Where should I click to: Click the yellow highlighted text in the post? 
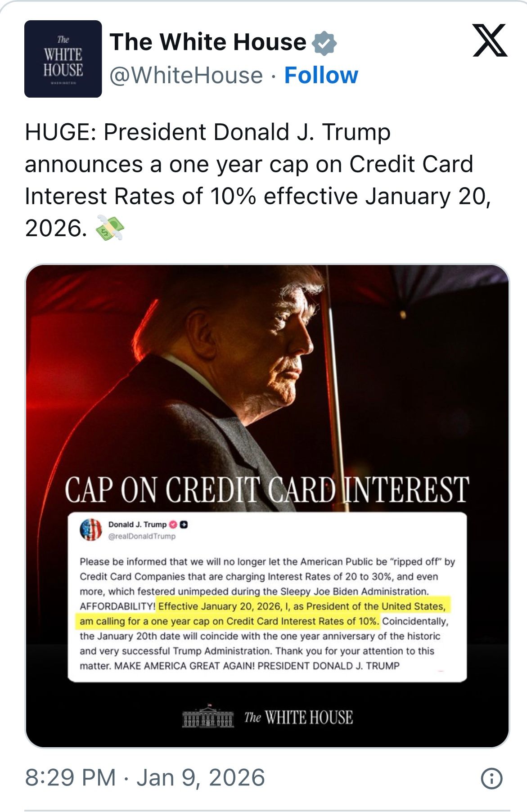coord(266,614)
